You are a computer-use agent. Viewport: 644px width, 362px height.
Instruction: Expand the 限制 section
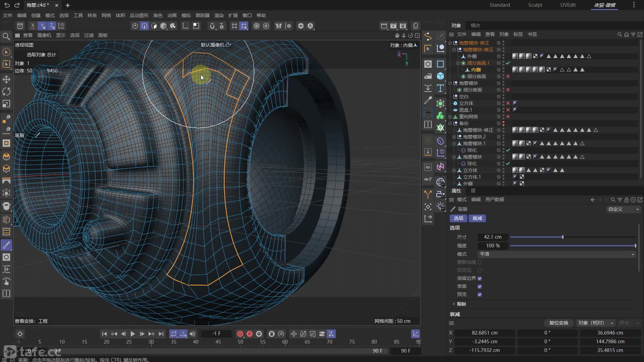(454, 304)
